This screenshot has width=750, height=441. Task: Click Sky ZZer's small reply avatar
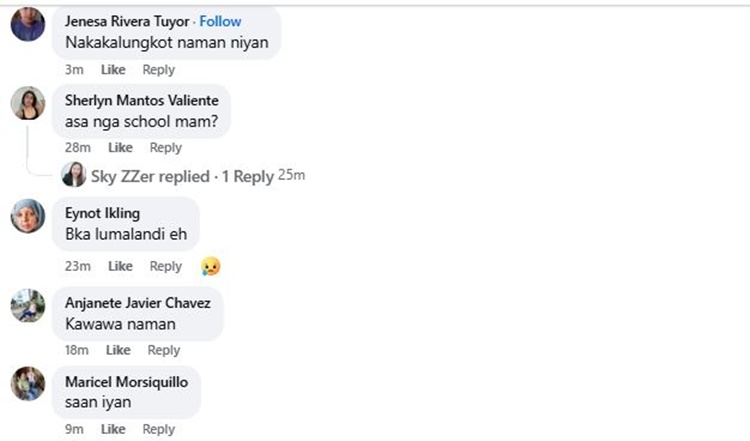(73, 175)
